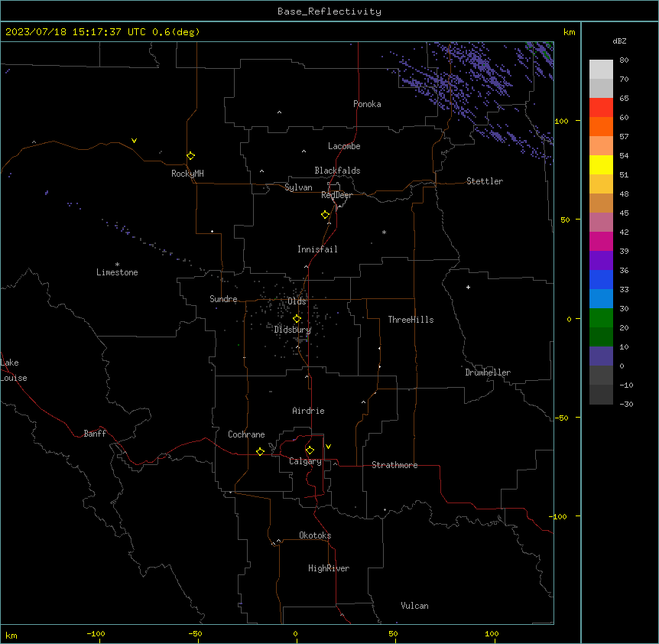Click the white caret marker west of Ponoka
This screenshot has width=659, height=644.
[280, 112]
